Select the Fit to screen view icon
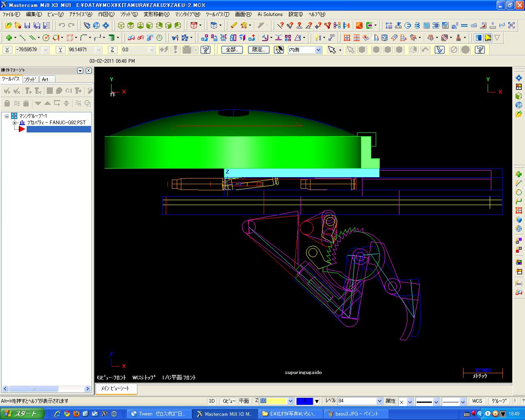 106,25
